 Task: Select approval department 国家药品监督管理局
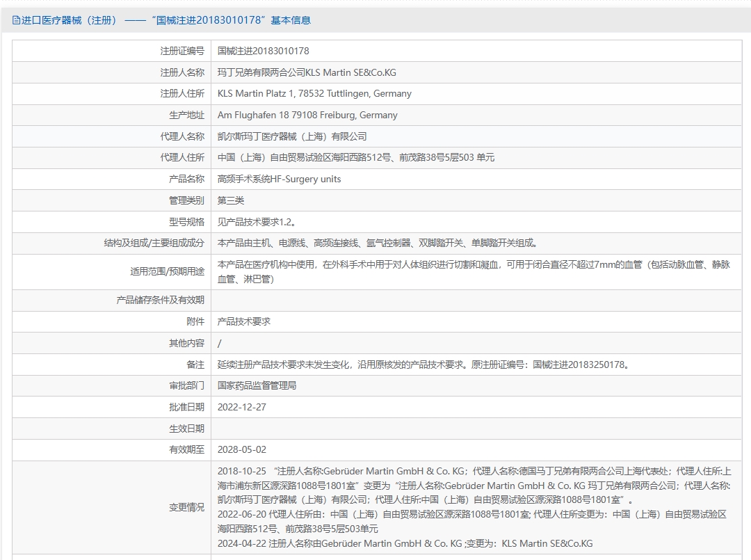(x=257, y=385)
